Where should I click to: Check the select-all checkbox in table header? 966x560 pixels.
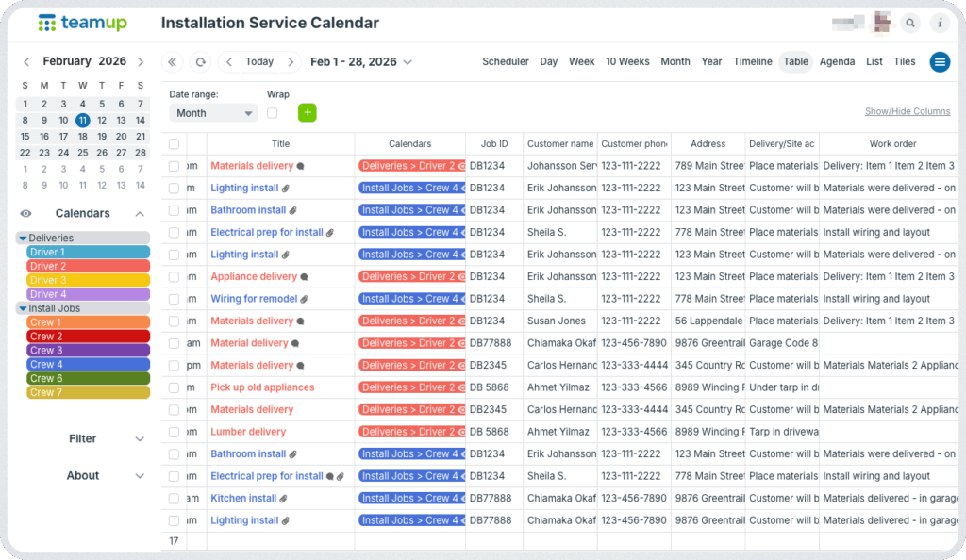(x=174, y=144)
